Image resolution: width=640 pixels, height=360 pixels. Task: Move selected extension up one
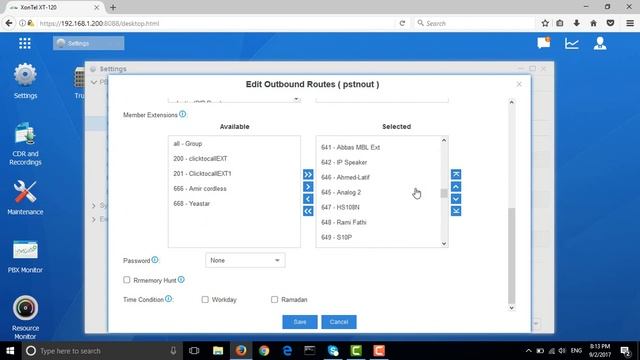tap(456, 187)
